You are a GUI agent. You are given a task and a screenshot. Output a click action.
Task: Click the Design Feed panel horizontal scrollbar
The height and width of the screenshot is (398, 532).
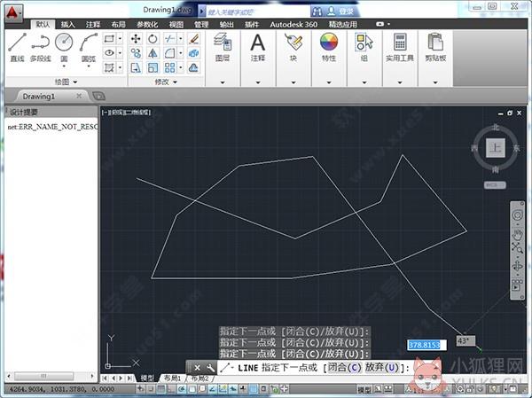[x=51, y=376]
